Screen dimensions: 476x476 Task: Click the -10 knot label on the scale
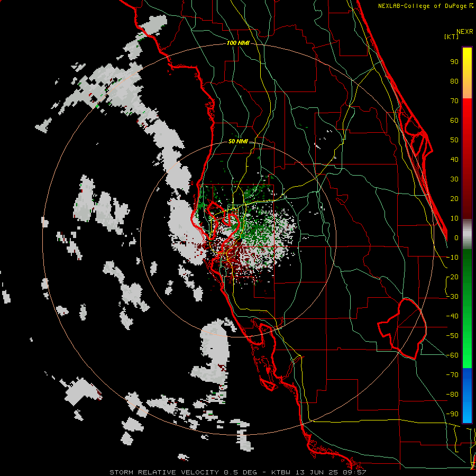point(452,258)
